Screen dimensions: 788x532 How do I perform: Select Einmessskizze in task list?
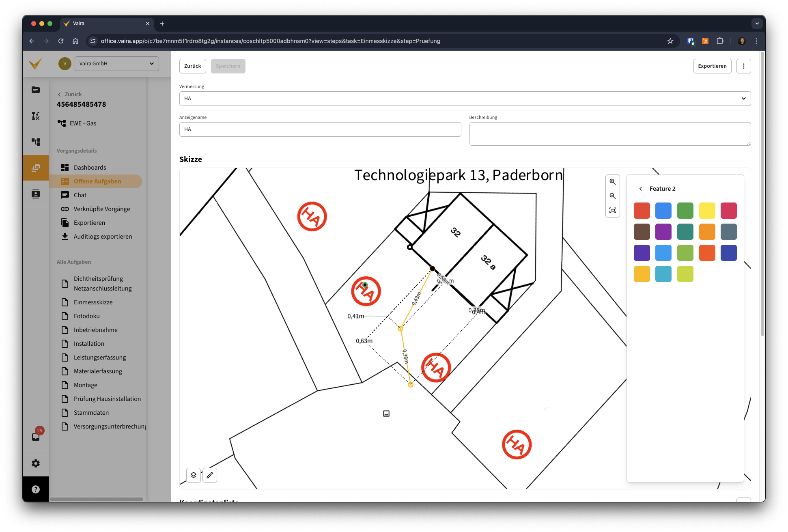(x=93, y=302)
